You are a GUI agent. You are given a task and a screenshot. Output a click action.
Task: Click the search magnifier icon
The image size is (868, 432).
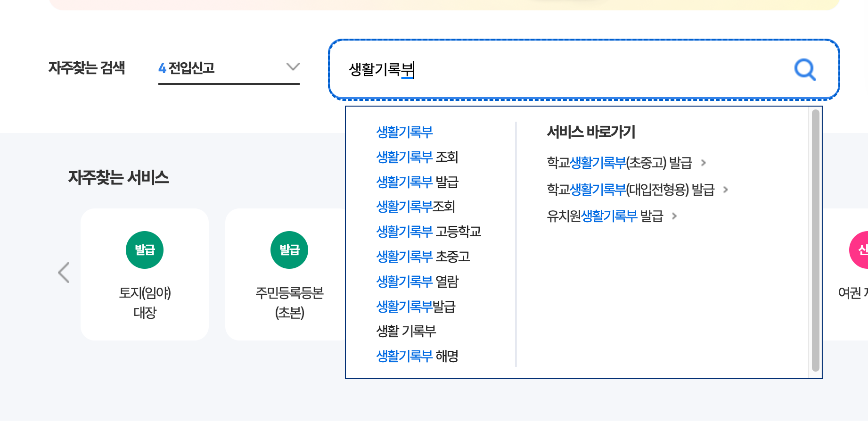pyautogui.click(x=805, y=70)
